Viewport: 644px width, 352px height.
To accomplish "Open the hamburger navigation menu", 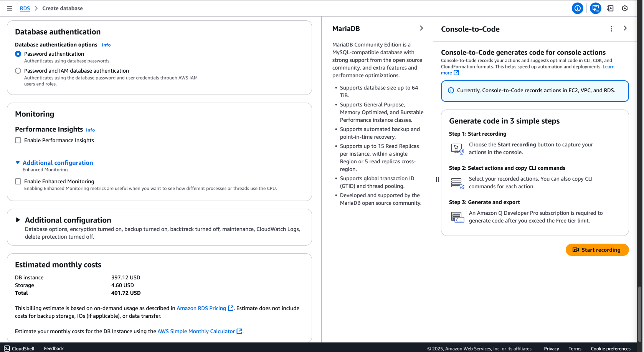I will pyautogui.click(x=10, y=8).
